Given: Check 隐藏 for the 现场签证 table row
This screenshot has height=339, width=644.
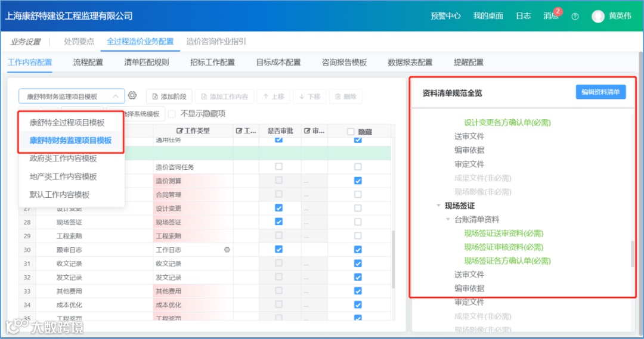Looking at the screenshot, I should pyautogui.click(x=358, y=222).
